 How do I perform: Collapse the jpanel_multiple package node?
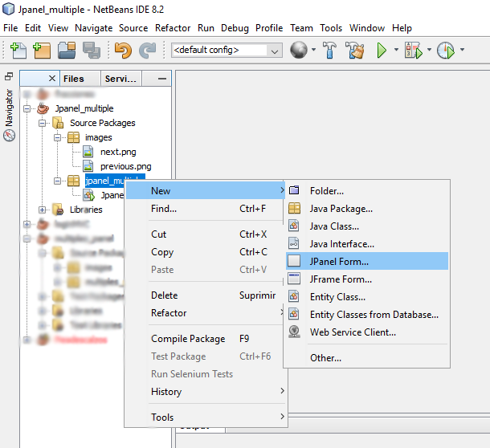coord(58,181)
